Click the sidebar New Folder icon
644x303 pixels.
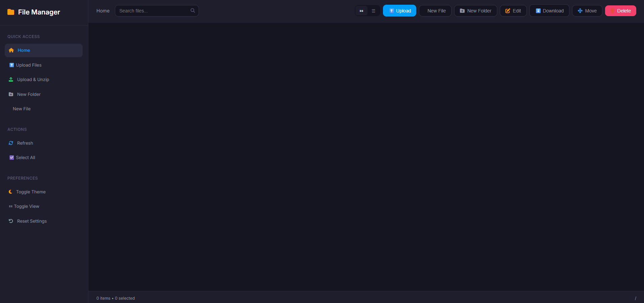click(x=11, y=94)
